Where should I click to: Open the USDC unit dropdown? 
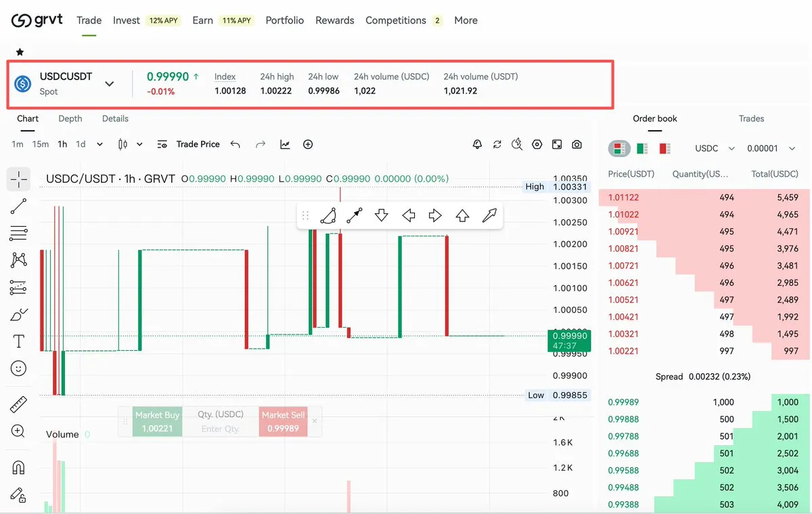715,148
